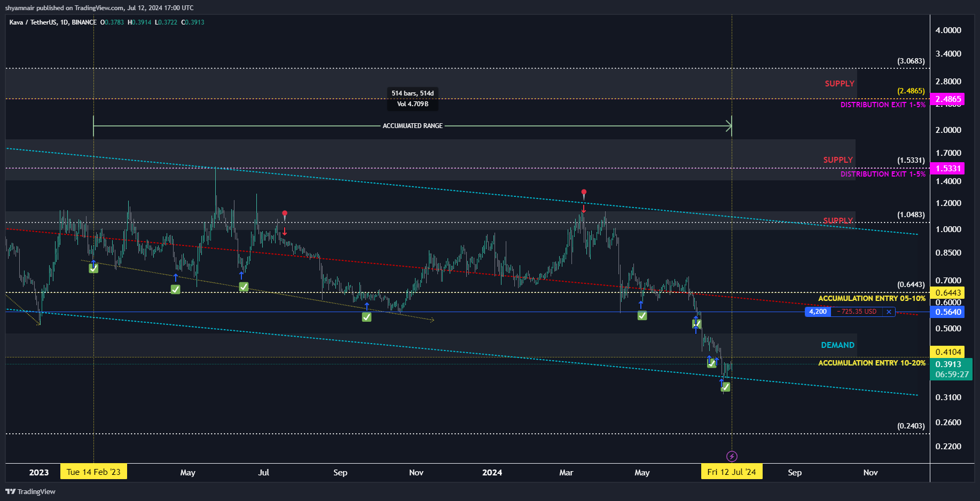Select the checkmark beside the ACCUMULATION ENTRY 10-20% level
This screenshot has height=501, width=980.
[711, 363]
